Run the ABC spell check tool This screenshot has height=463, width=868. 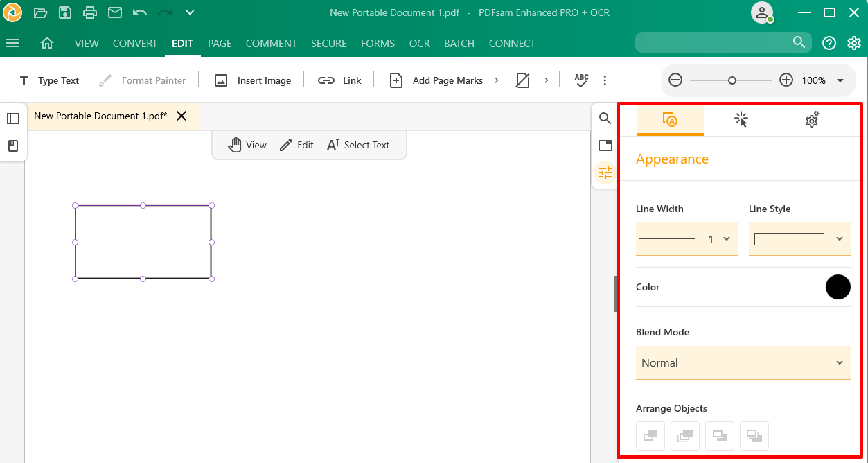pos(582,80)
